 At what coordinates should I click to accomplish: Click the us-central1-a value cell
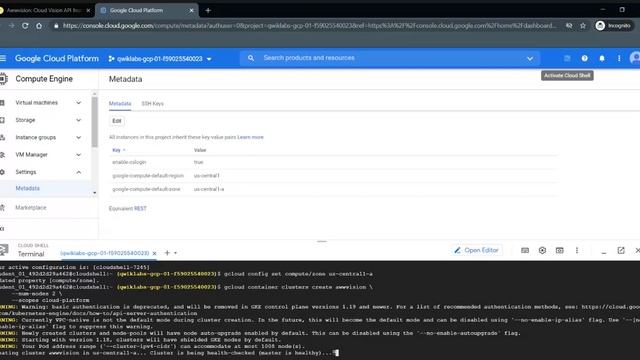209,189
